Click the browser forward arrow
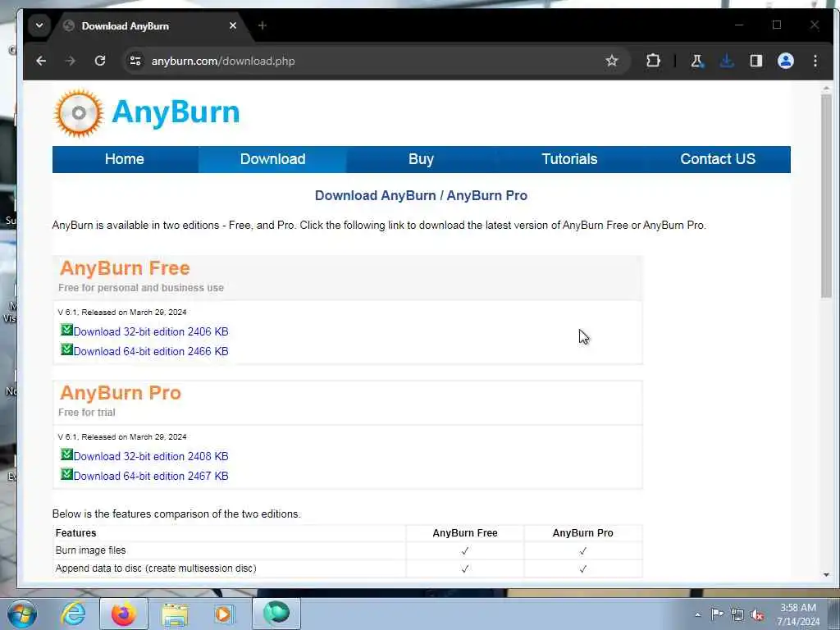840x630 pixels. (71, 61)
